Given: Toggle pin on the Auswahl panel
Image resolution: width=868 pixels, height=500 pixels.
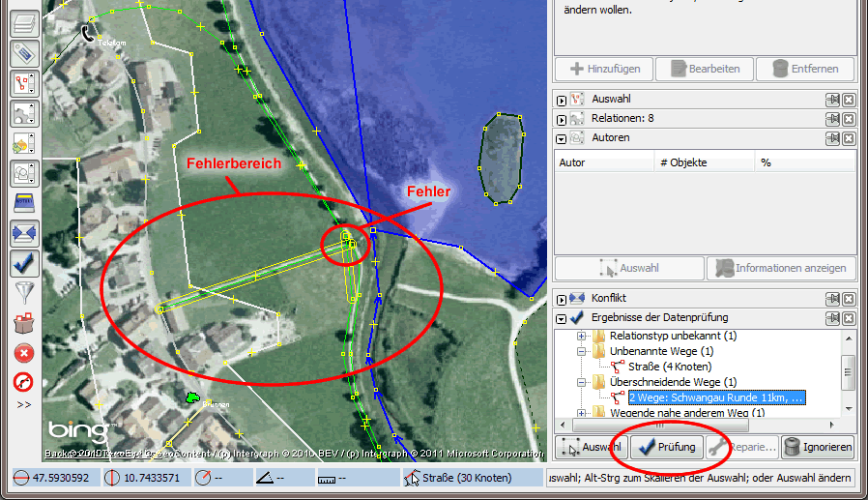Looking at the screenshot, I should click(x=831, y=100).
